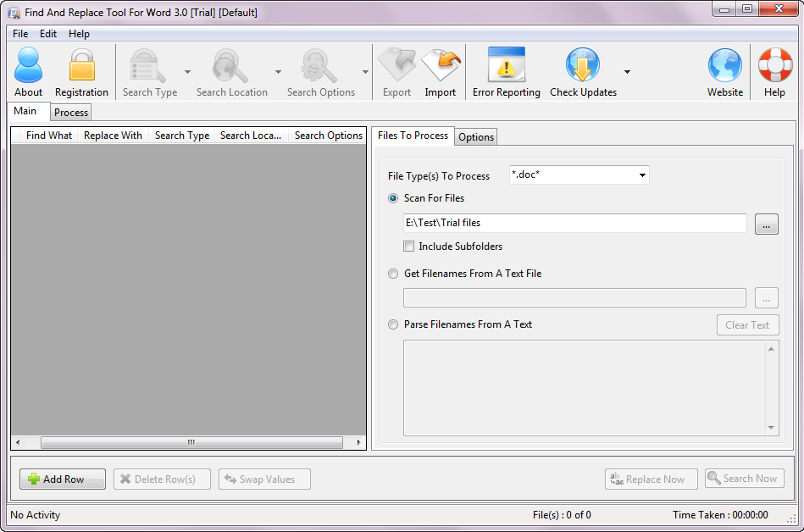The height and width of the screenshot is (532, 804).
Task: Enable the Include Subfolders checkbox
Action: (409, 247)
